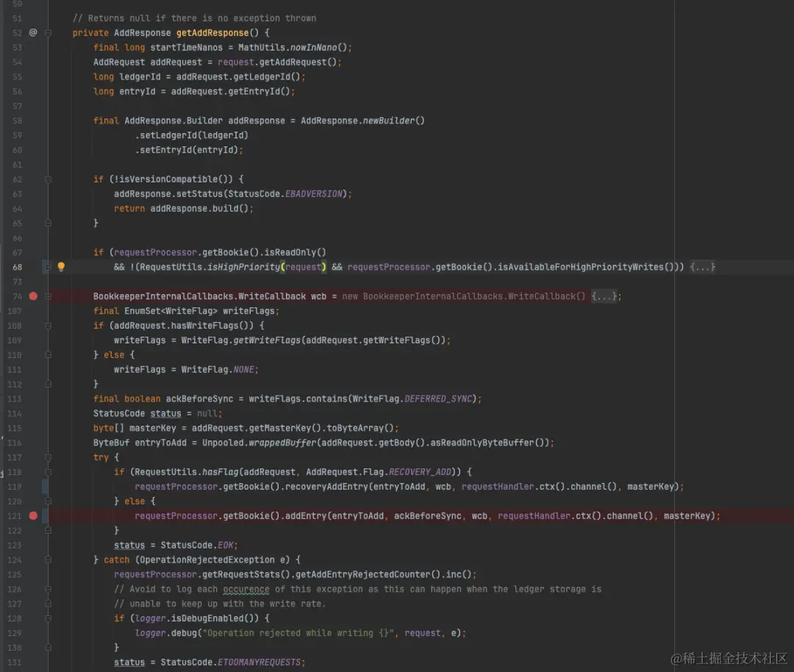Click line number 121 in the gutter
The width and height of the screenshot is (794, 672).
click(15, 516)
